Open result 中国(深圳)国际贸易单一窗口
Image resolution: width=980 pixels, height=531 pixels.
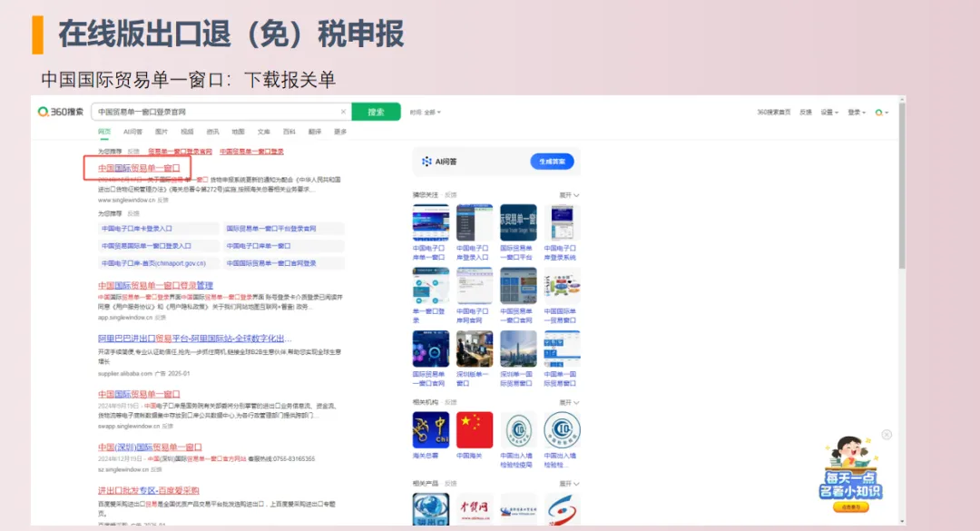(150, 447)
